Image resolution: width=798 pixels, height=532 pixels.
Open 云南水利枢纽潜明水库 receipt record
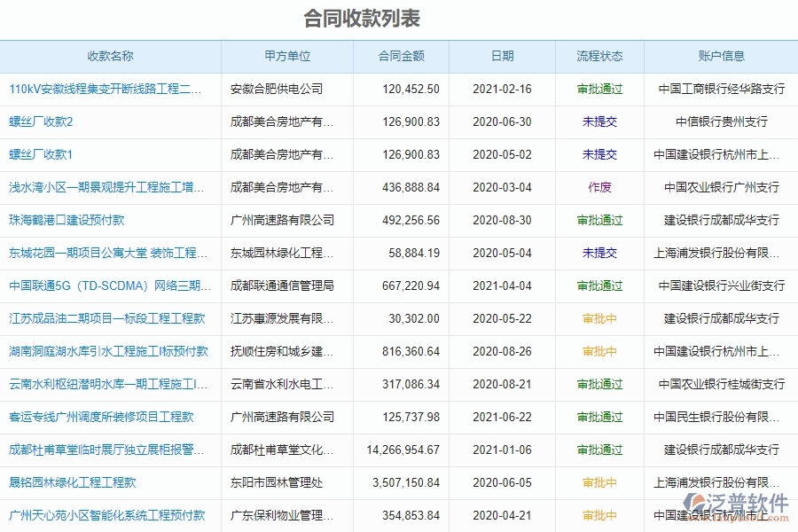105,384
